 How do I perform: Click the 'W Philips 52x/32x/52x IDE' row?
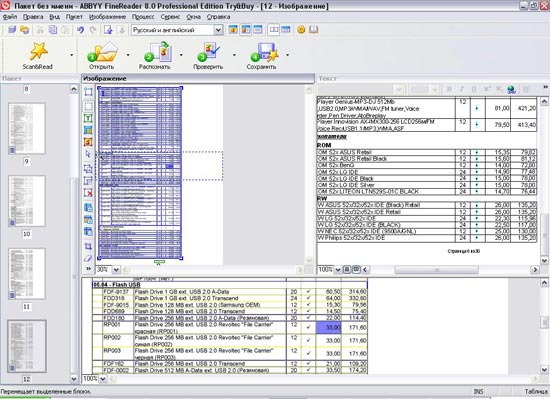pyautogui.click(x=426, y=238)
